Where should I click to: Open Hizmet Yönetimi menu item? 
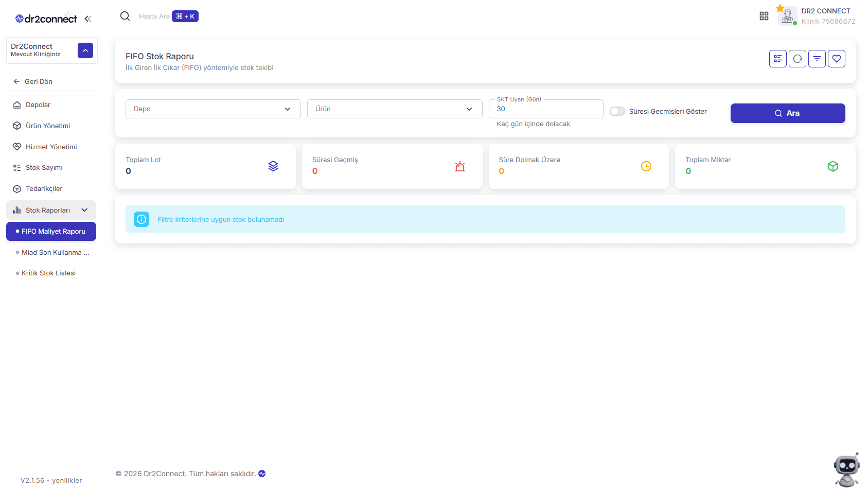(x=51, y=147)
